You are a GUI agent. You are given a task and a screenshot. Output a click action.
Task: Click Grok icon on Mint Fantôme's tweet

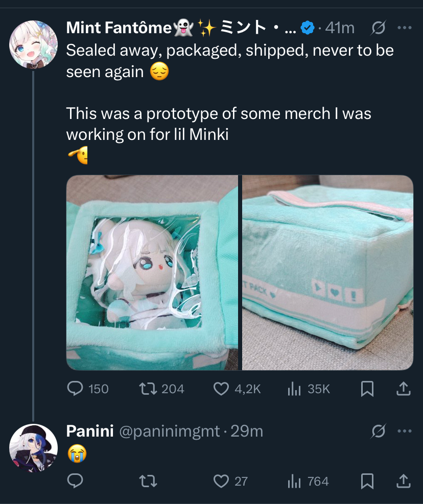378,28
